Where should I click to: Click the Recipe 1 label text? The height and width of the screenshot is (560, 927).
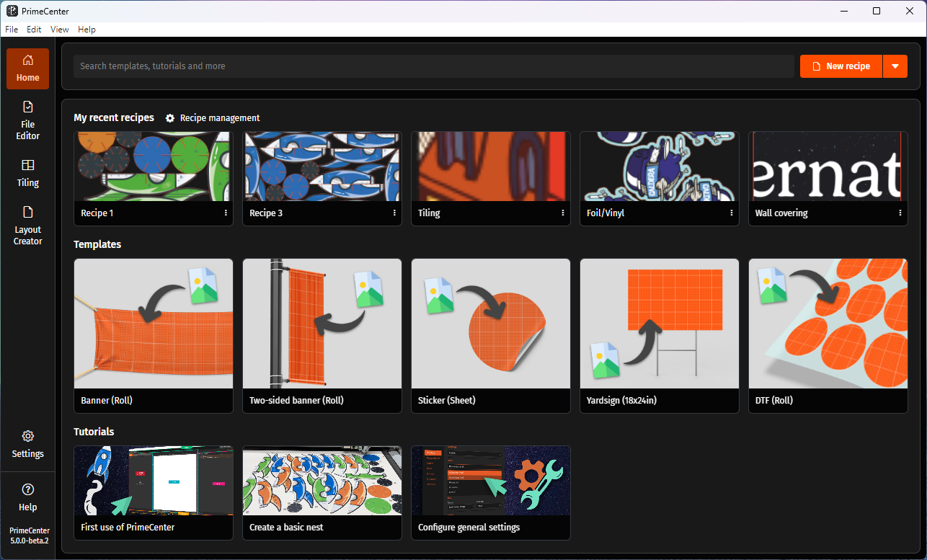click(97, 213)
